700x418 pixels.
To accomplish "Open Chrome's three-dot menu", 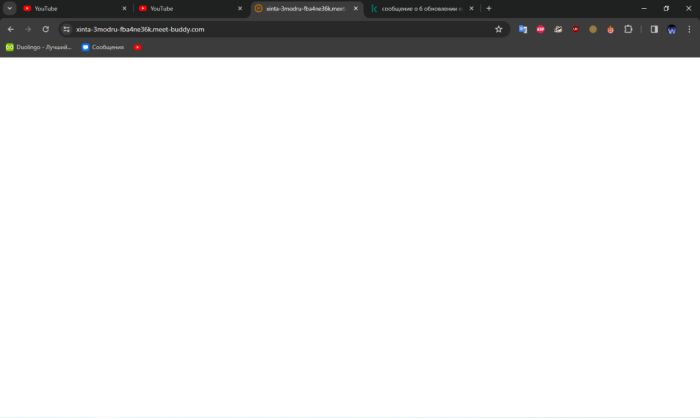I will (x=689, y=29).
